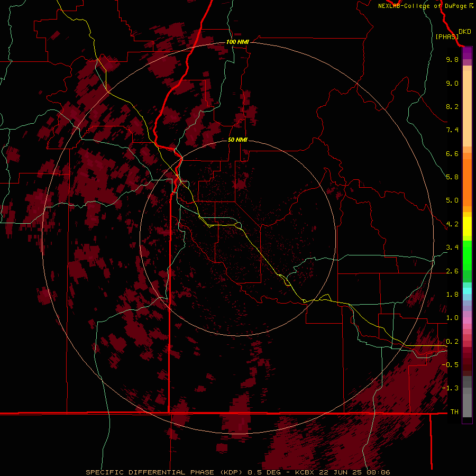Click the -0.5 value on the KDP scale
Screen dimensions: 476x476
point(450,364)
